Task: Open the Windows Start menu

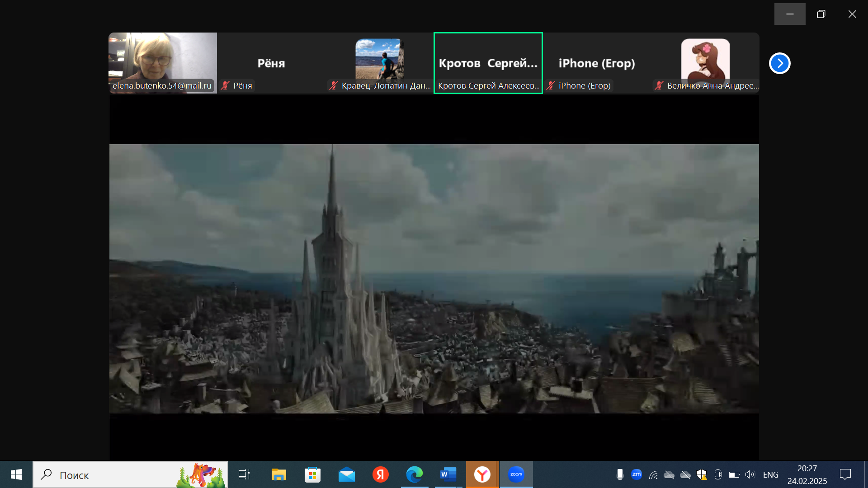Action: point(16,474)
